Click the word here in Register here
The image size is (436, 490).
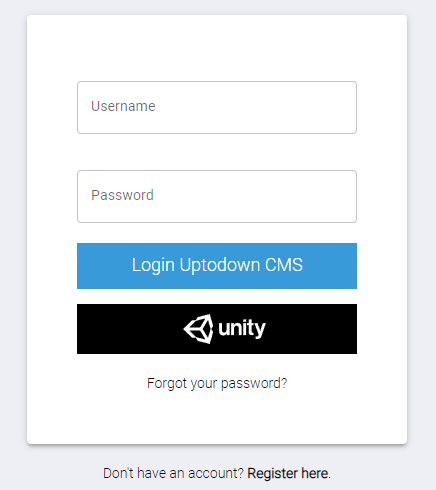click(x=315, y=473)
